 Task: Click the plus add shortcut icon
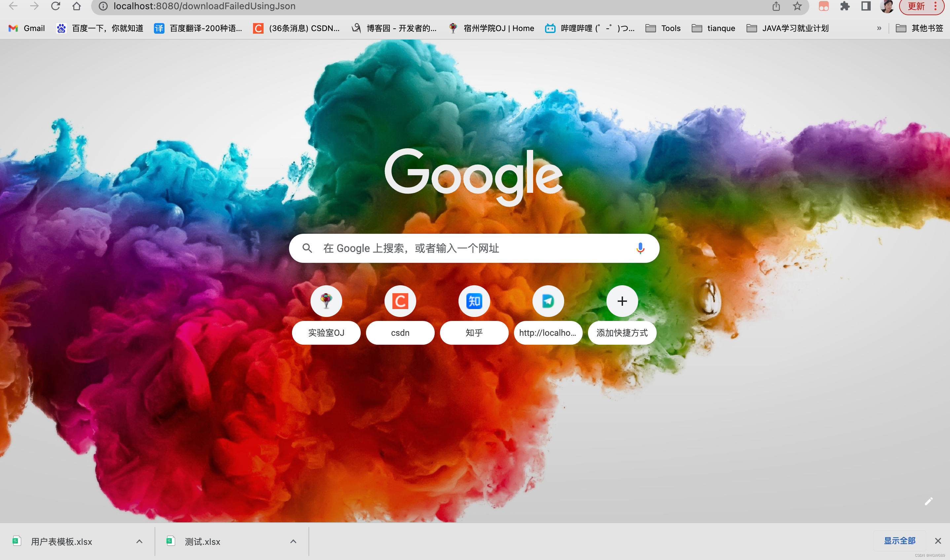click(622, 301)
